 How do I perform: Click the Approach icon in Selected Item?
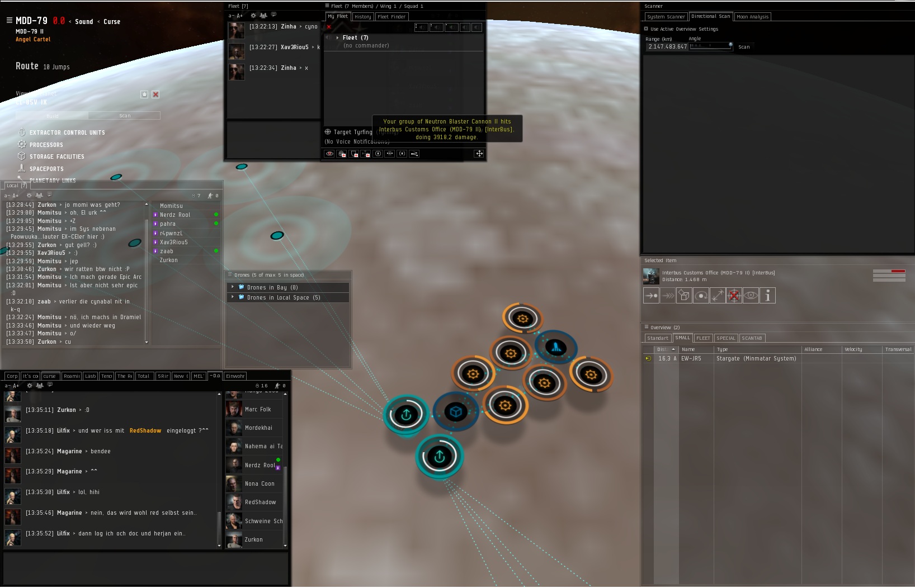point(651,296)
